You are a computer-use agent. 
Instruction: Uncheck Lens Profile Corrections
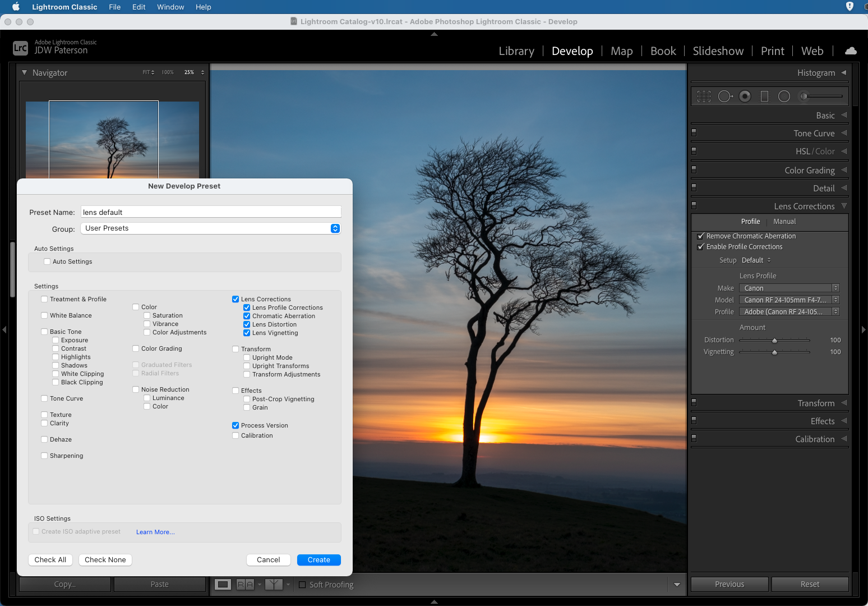pyautogui.click(x=247, y=307)
